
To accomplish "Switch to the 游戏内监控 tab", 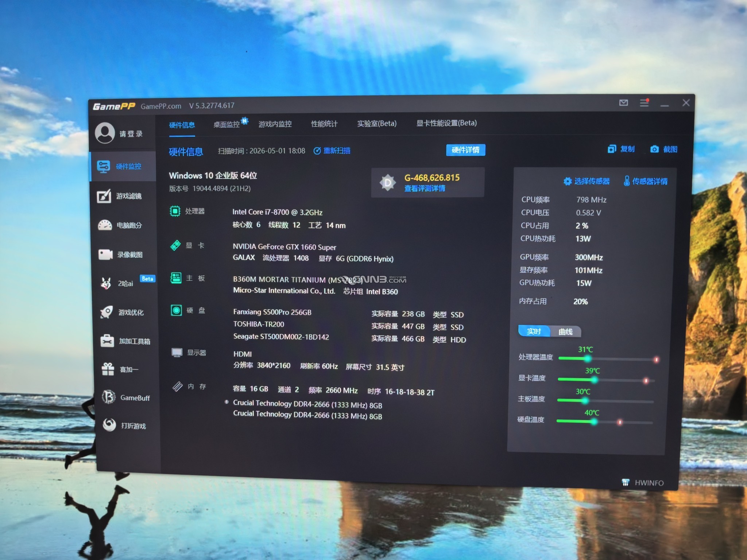I will click(275, 124).
